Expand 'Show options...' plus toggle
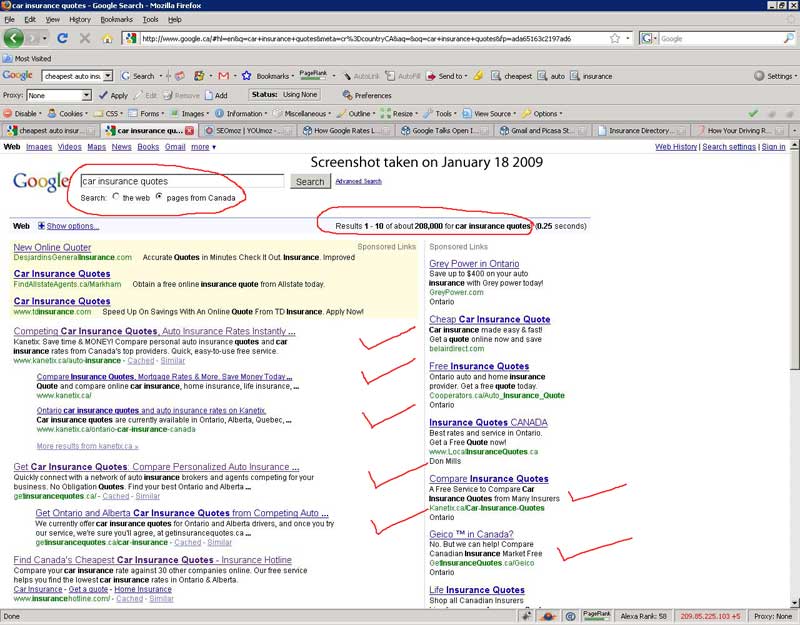The image size is (800, 625). 41,226
